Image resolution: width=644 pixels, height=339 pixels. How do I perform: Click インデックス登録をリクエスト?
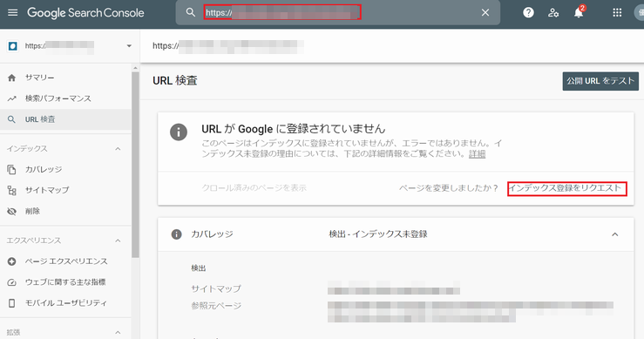coord(566,188)
